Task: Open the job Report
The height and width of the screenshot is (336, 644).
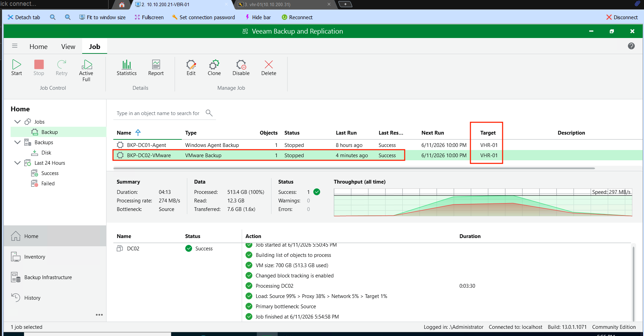Action: tap(156, 67)
